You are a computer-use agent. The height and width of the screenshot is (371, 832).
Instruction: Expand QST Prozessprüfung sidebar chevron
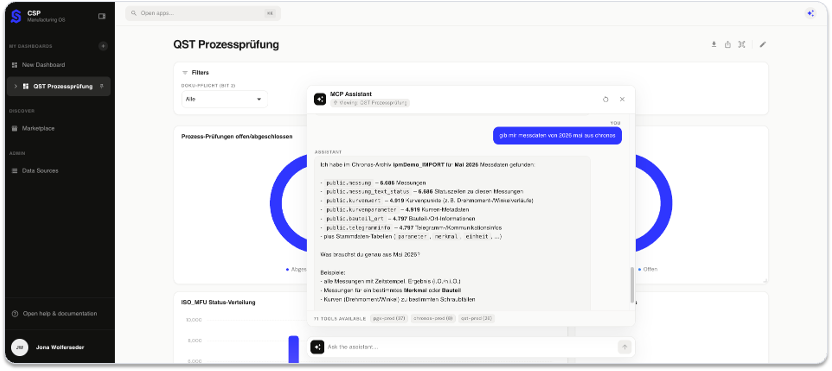16,87
